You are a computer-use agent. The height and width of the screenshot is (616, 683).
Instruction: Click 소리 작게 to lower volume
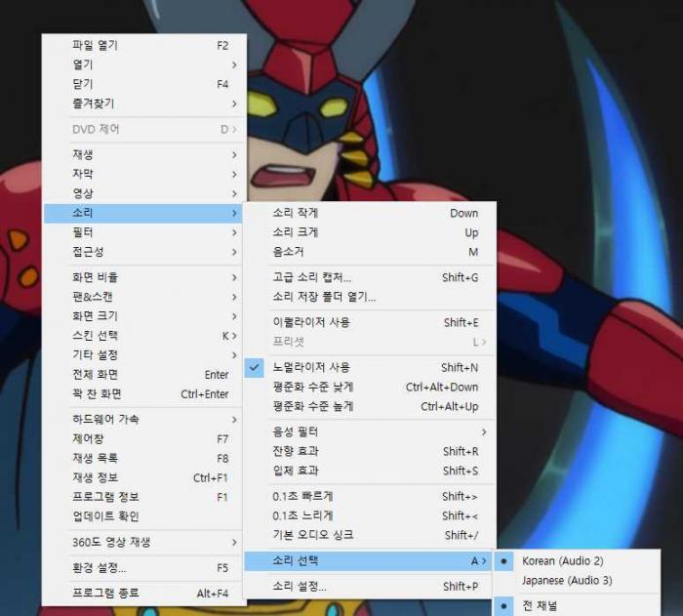click(x=369, y=213)
